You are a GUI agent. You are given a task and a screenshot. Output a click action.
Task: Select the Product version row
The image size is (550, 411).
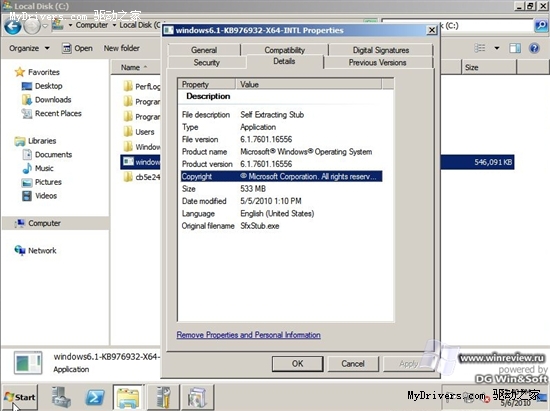[281, 164]
